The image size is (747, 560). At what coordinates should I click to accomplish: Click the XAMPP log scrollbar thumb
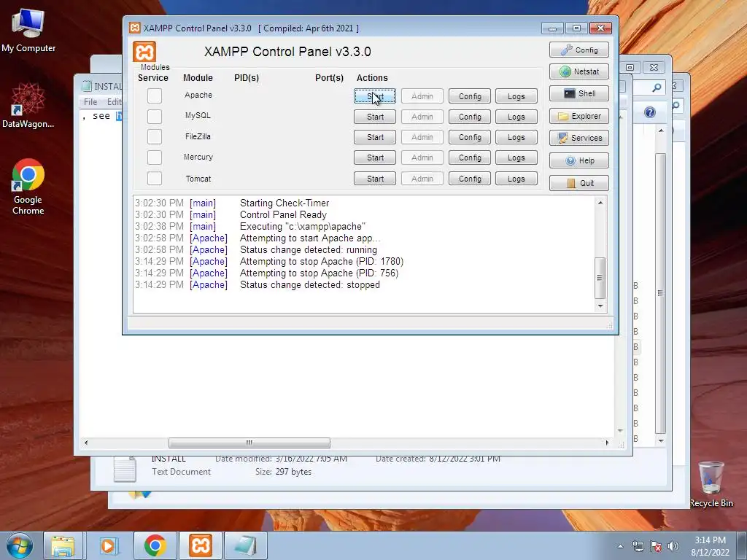click(x=600, y=278)
